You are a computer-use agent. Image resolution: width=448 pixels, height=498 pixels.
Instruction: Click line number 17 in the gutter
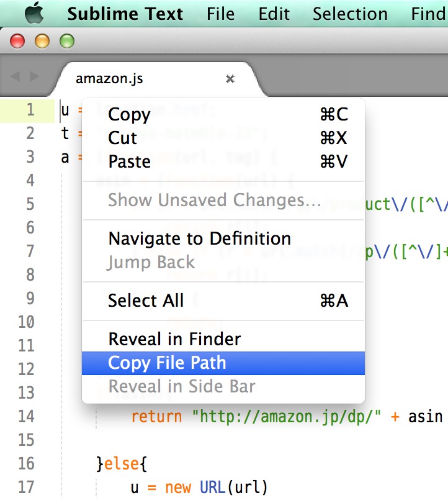click(26, 487)
